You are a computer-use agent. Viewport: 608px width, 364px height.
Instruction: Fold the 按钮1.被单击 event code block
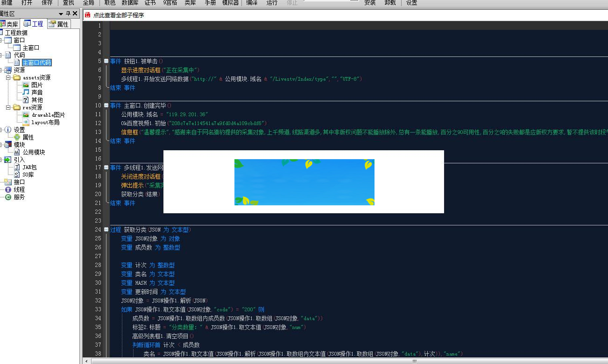click(x=106, y=61)
